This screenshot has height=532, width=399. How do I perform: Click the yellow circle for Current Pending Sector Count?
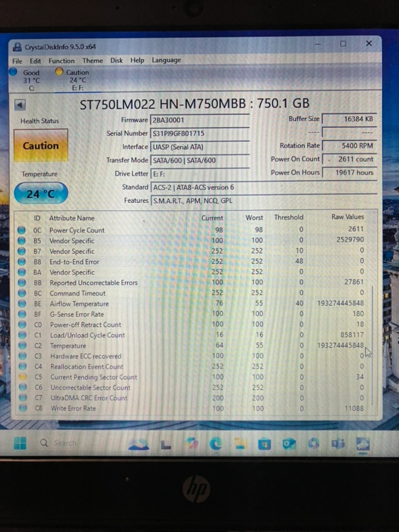click(x=23, y=377)
